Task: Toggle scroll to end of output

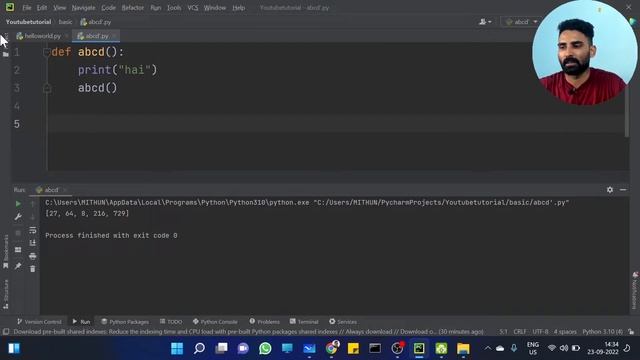Action: tap(33, 243)
